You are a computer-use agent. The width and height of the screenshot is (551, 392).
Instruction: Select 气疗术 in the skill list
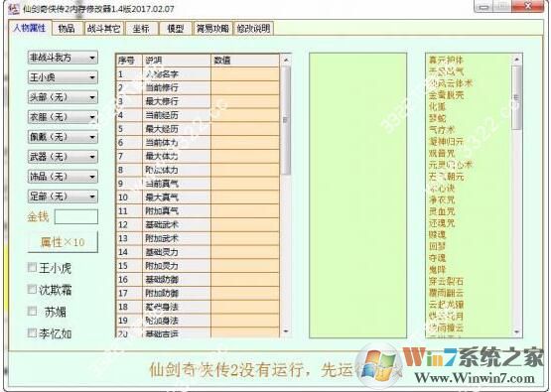click(442, 130)
